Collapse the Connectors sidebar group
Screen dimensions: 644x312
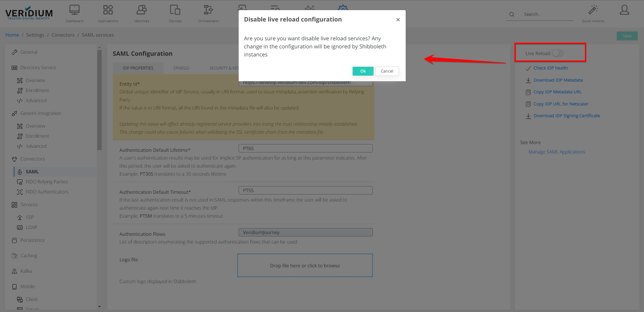point(32,159)
